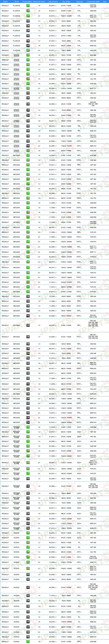Click the Pojemność silnika column header

coord(39,2)
